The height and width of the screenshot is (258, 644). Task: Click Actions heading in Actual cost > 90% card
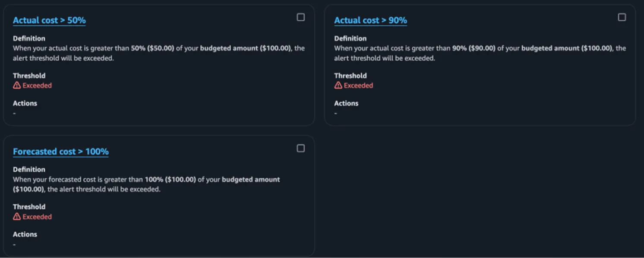(346, 103)
